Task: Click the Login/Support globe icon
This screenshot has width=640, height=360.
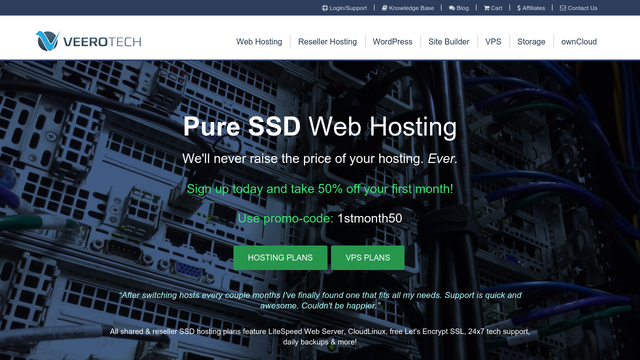Action: pos(324,8)
